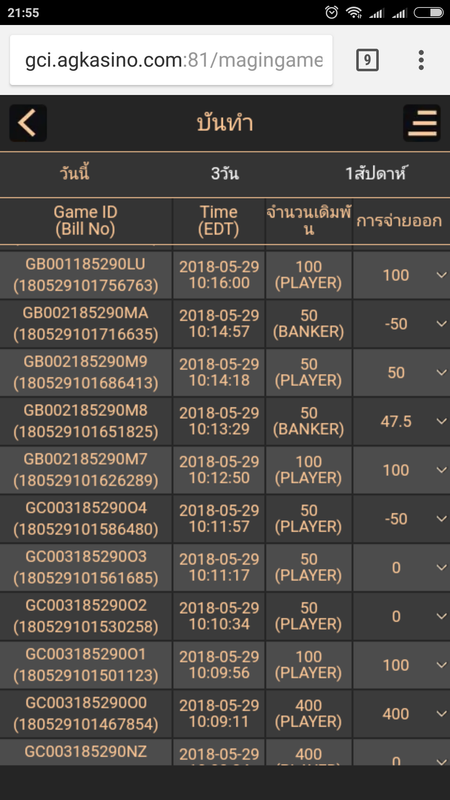450x800 pixels.
Task: Select the 1สัปดาห์ tab
Action: tap(375, 173)
